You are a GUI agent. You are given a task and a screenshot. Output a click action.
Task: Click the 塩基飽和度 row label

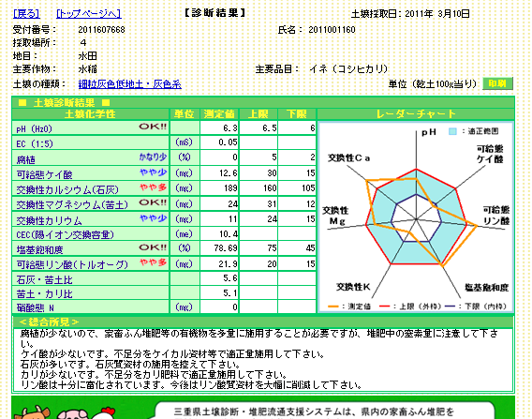[39, 250]
